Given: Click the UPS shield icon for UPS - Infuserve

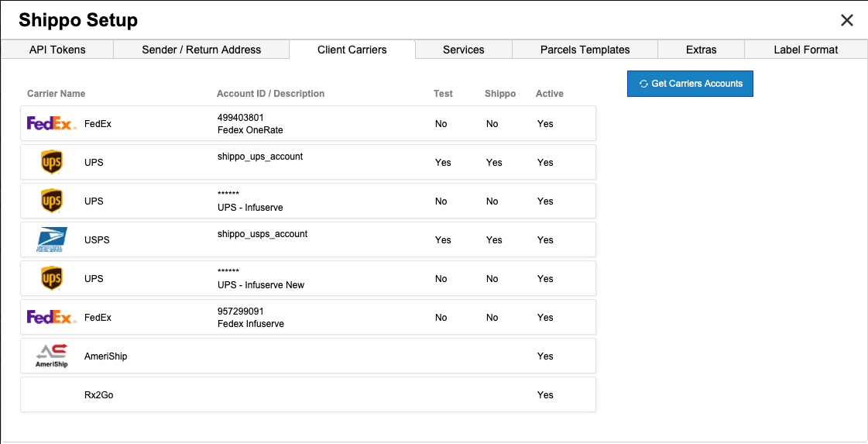Looking at the screenshot, I should point(52,201).
